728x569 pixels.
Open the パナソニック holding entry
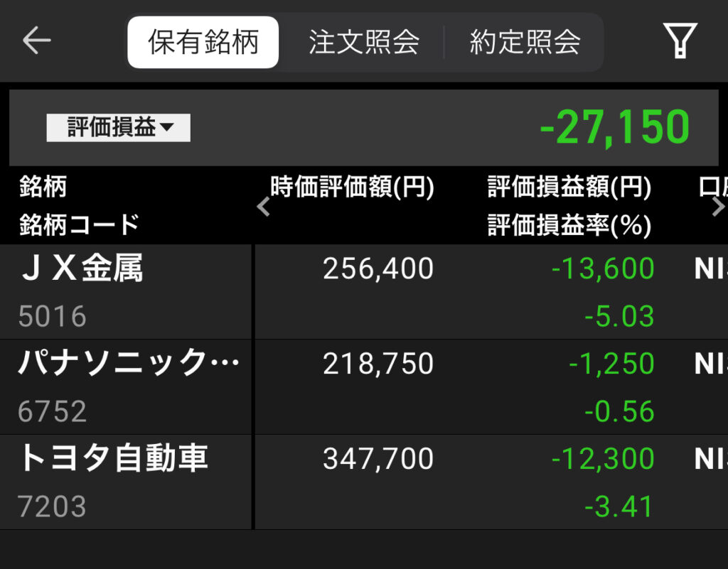128,364
